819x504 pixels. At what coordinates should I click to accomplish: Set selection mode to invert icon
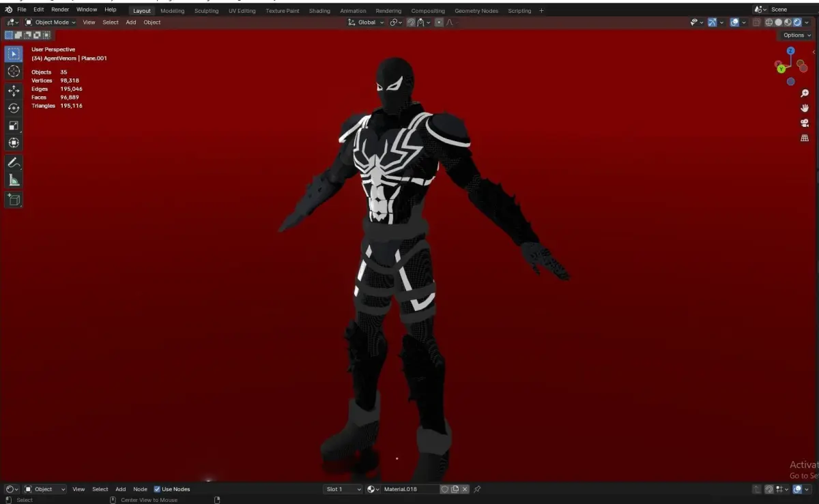coord(35,35)
